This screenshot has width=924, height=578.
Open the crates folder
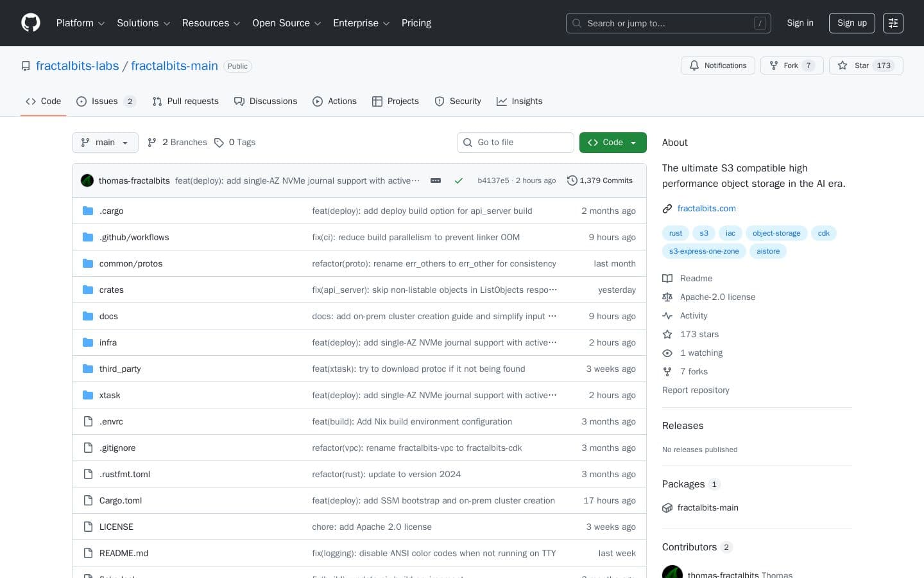click(112, 290)
